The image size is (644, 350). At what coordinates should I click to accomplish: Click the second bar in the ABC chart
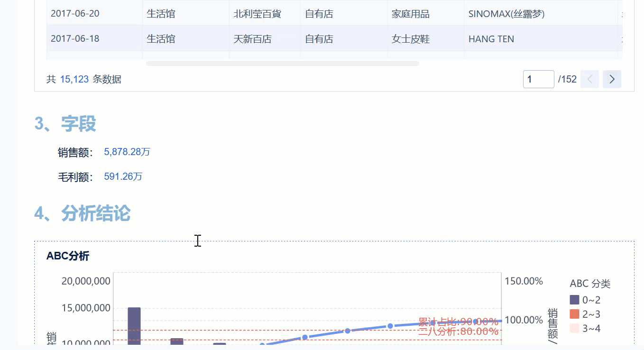click(177, 341)
